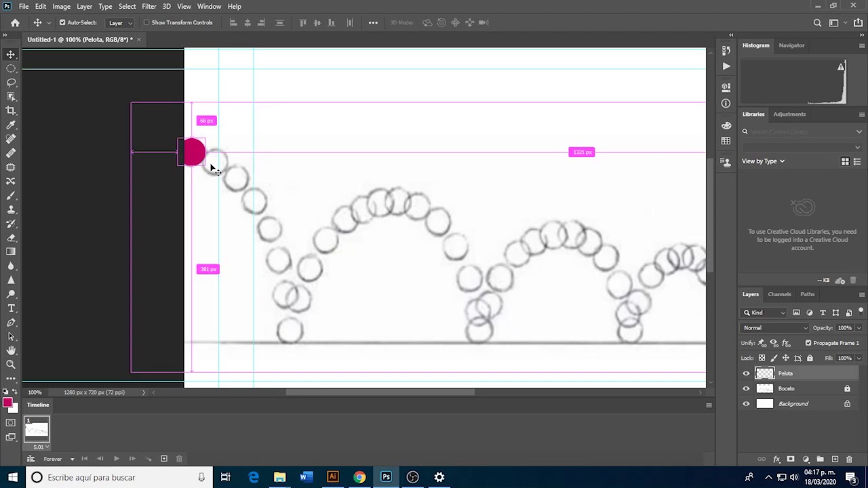The image size is (868, 488).
Task: Switch Libraries to list view
Action: (x=857, y=161)
